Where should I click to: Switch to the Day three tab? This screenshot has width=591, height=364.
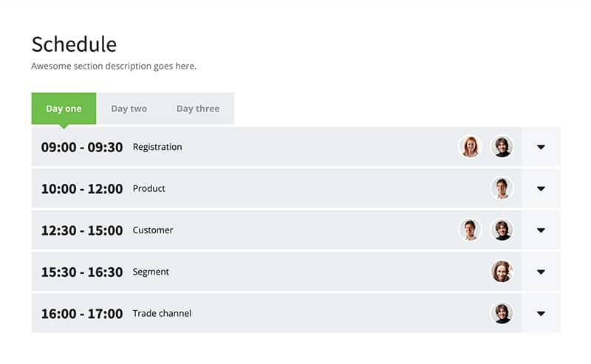coord(198,109)
